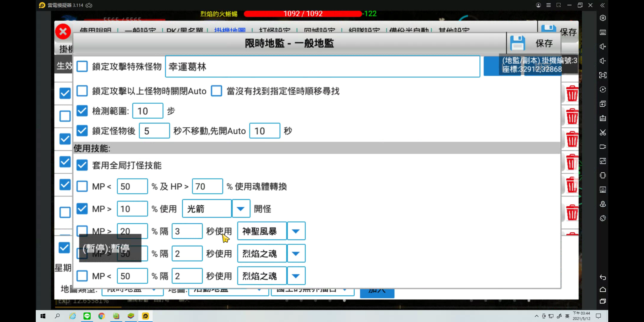
Task: Open Chrome from the taskbar
Action: [x=102, y=316]
